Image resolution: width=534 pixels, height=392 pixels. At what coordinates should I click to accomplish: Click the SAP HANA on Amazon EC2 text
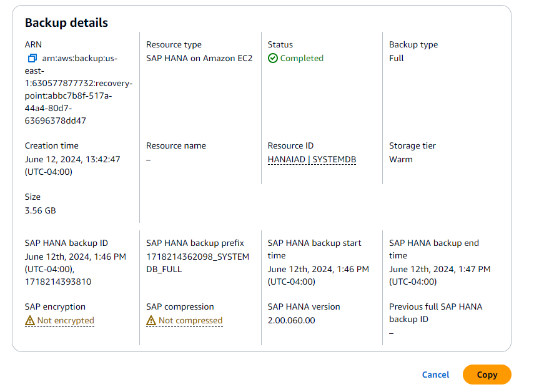(x=199, y=58)
